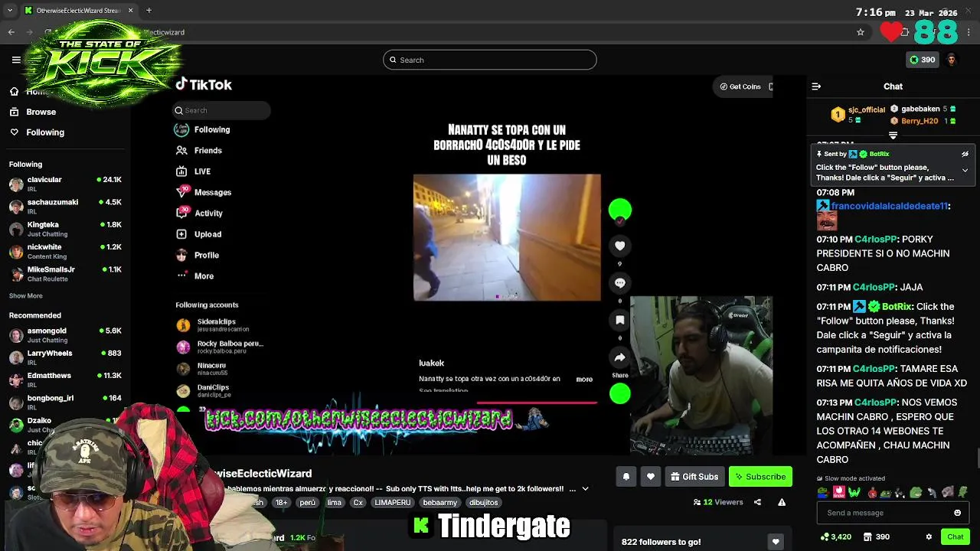Open the Kick hamburger menu
This screenshot has width=980, height=551.
point(16,60)
